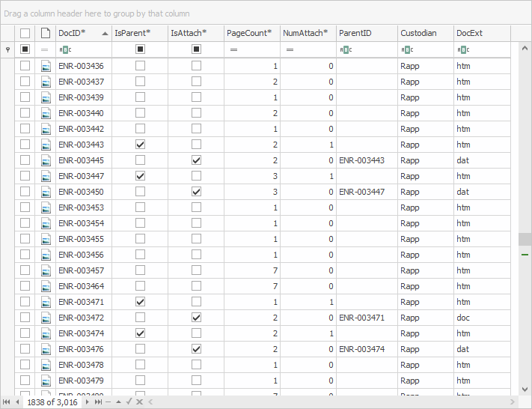Click the ENR-003464 DocID cell

click(x=82, y=286)
